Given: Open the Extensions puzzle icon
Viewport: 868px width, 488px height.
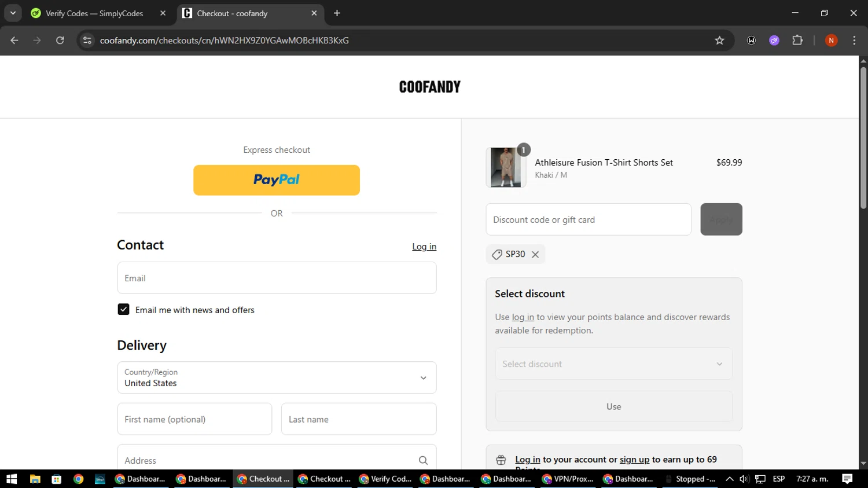Looking at the screenshot, I should point(797,41).
